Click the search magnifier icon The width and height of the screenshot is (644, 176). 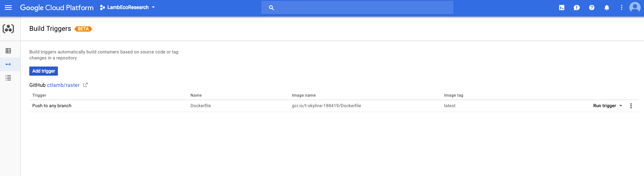tap(271, 8)
